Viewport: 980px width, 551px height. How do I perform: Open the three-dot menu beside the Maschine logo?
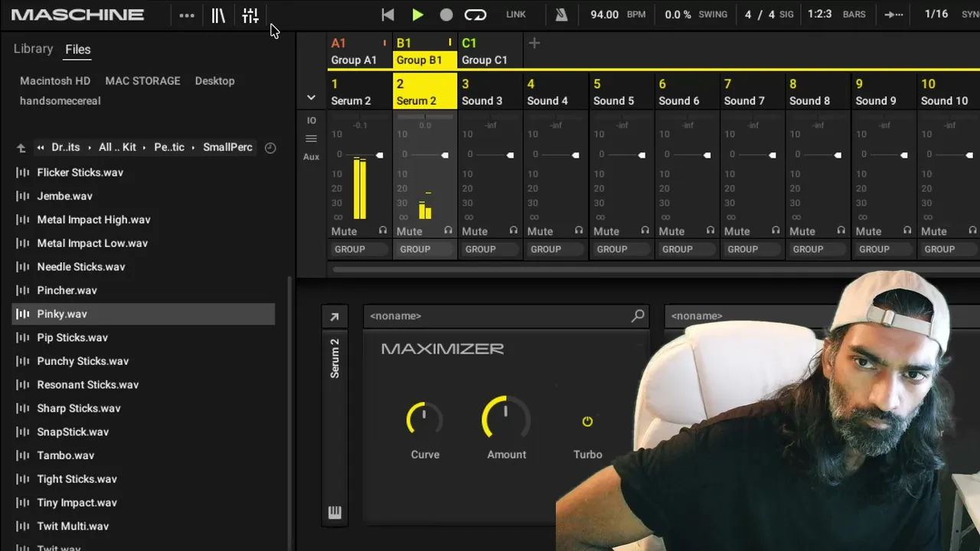click(x=187, y=15)
